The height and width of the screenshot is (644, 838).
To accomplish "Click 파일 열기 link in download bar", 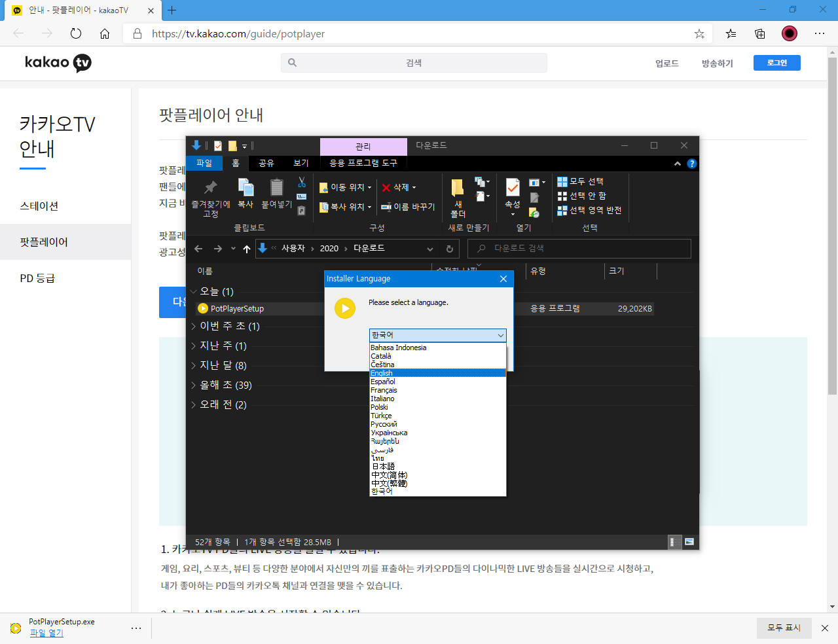I will pos(46,633).
